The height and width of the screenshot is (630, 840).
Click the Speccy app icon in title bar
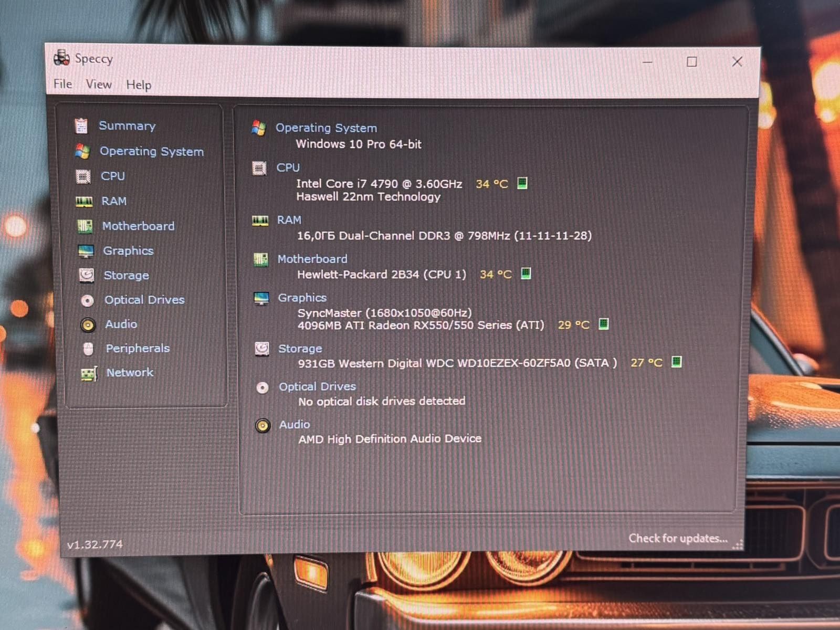[x=61, y=58]
